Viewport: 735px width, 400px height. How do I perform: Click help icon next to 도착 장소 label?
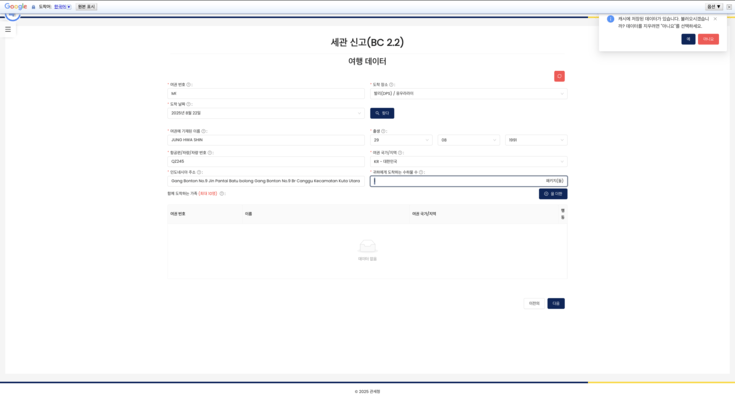(392, 84)
